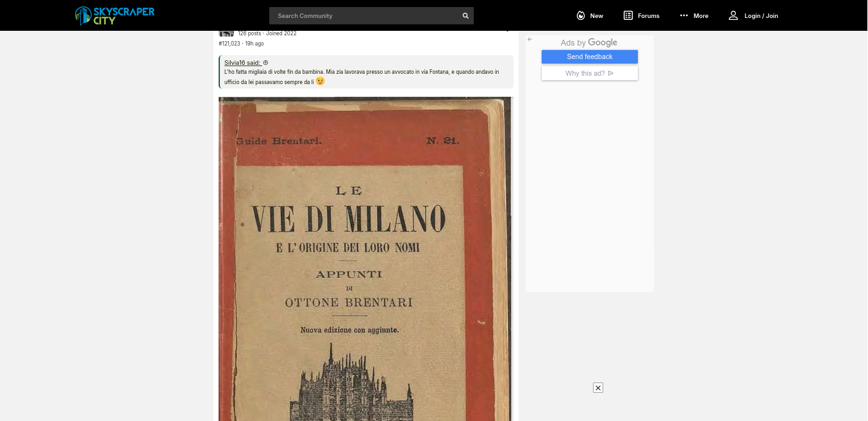Click the back arrow in ad panel
Screen dimensions: 868x421
(530, 40)
